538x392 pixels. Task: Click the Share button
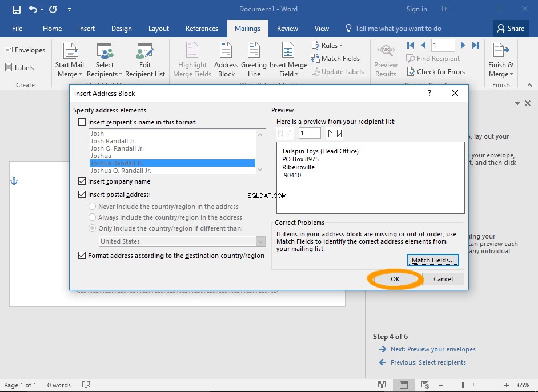point(511,29)
